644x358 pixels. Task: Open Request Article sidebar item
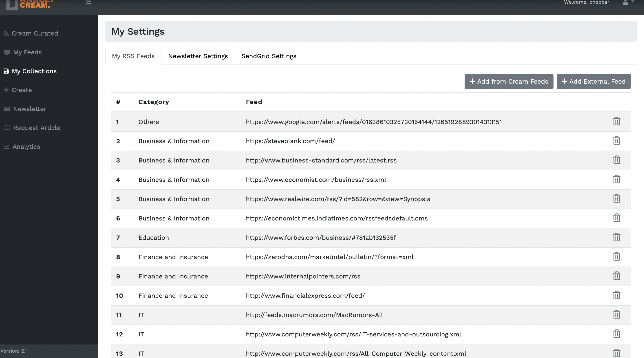coord(37,128)
